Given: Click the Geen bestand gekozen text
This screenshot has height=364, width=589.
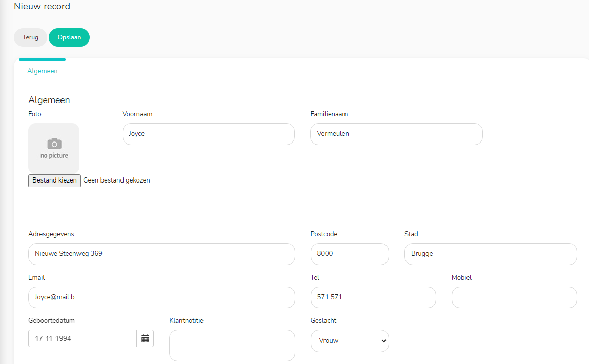Looking at the screenshot, I should (116, 180).
